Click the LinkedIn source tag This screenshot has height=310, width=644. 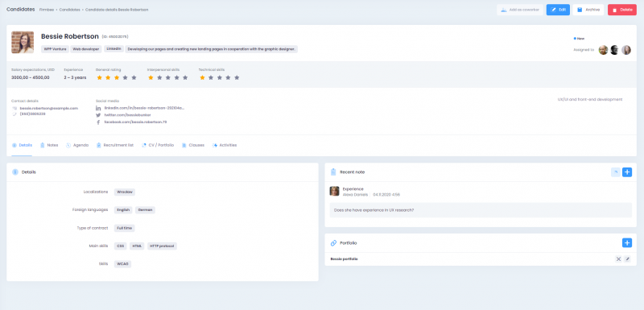pyautogui.click(x=114, y=49)
